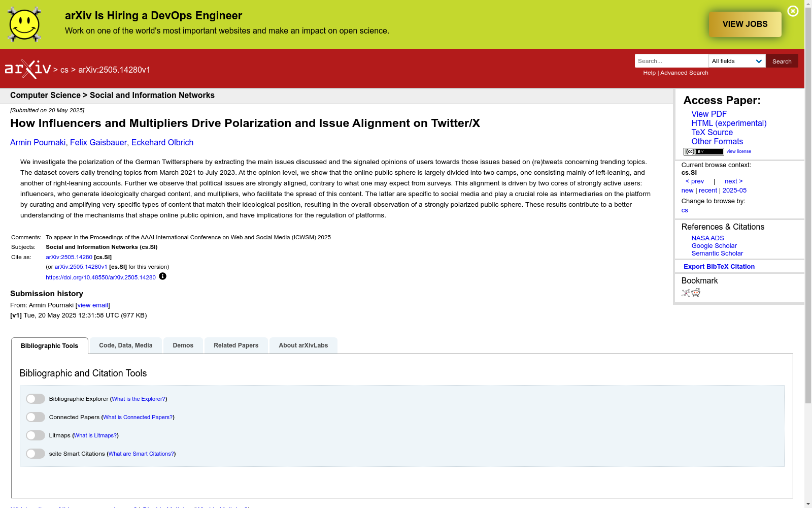
Task: Turn on the Litmaps toggle
Action: coord(36,435)
